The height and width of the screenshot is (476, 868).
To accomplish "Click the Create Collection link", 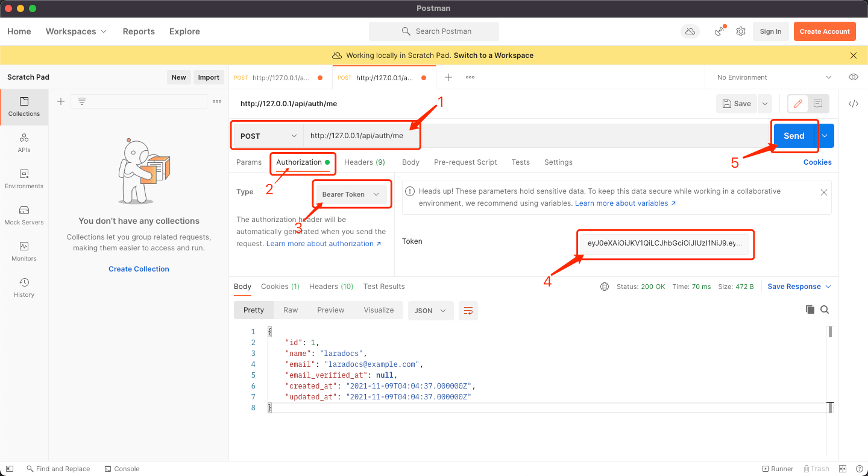I will pyautogui.click(x=139, y=269).
